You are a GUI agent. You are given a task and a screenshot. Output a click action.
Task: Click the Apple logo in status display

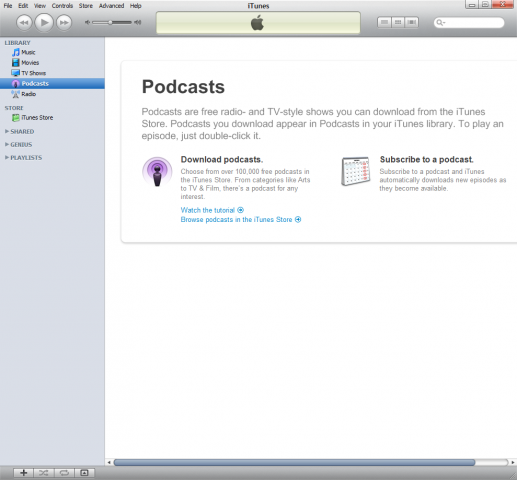[257, 23]
